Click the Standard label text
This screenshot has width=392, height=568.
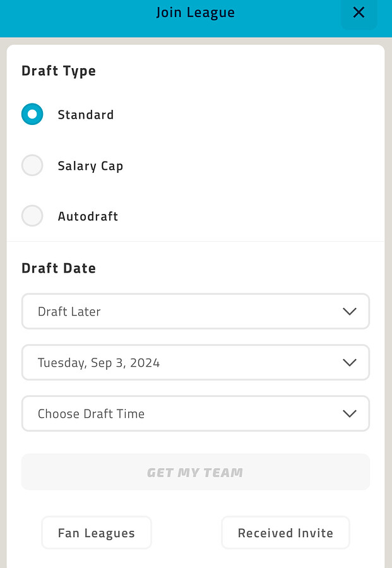86,115
